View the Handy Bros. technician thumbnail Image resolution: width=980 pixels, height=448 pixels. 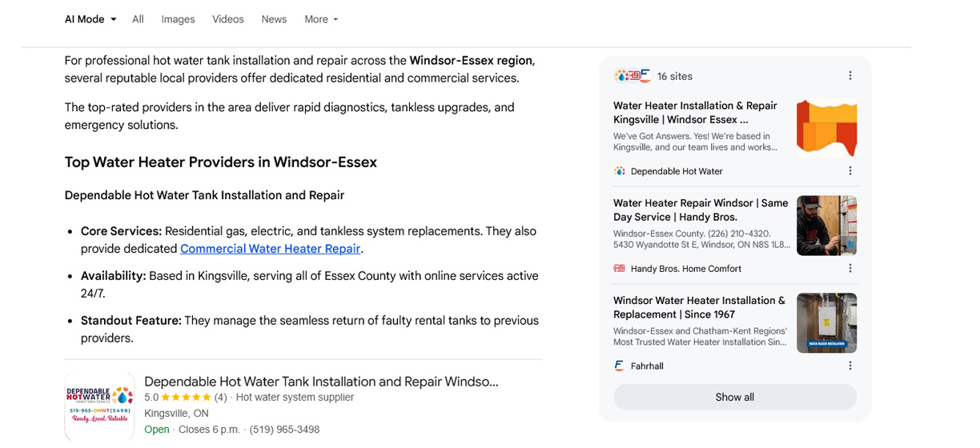pyautogui.click(x=826, y=226)
